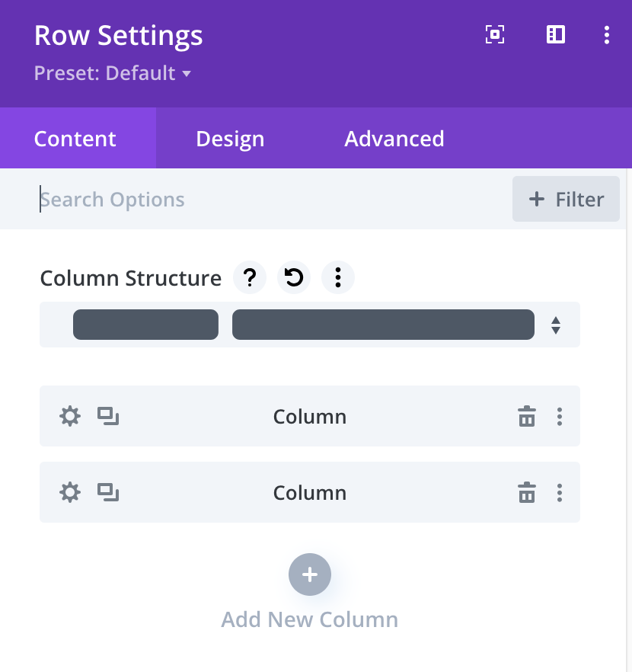The image size is (632, 672).
Task: Click the Filter button
Action: pyautogui.click(x=566, y=200)
